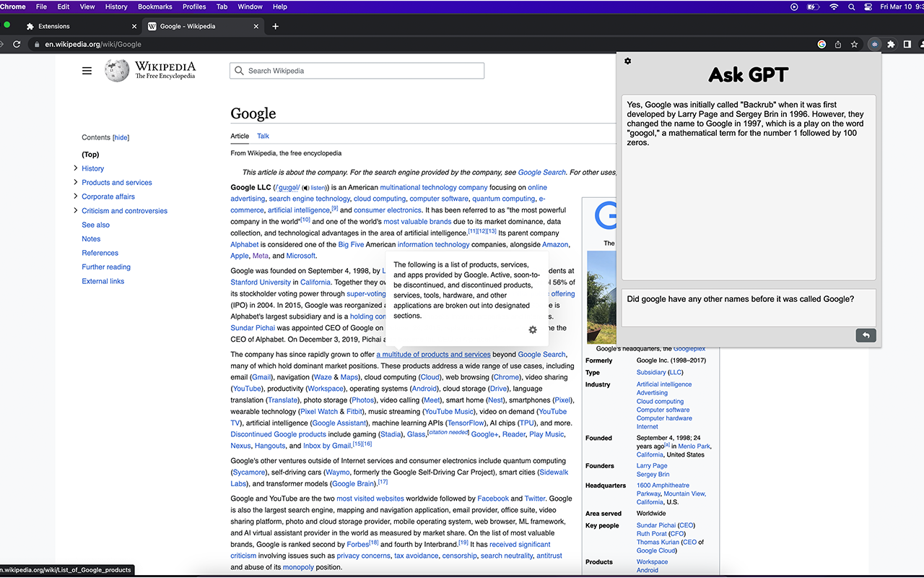Open citation reference [17]

tap(383, 482)
